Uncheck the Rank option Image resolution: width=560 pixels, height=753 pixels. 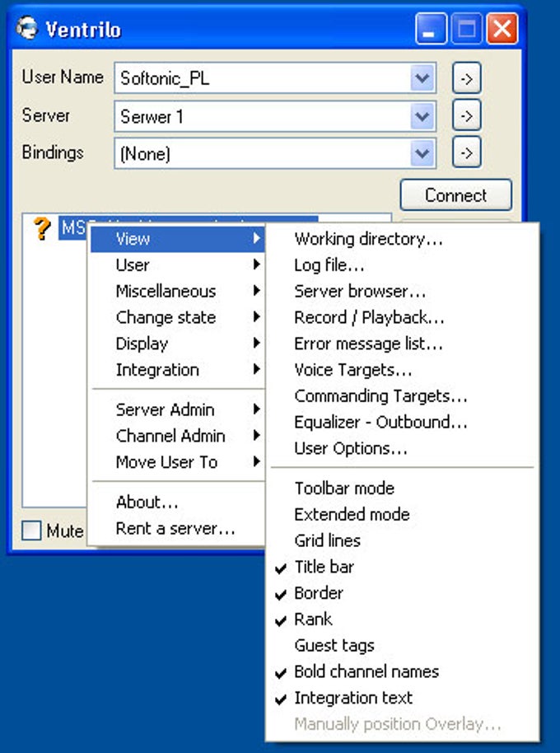tap(402, 619)
